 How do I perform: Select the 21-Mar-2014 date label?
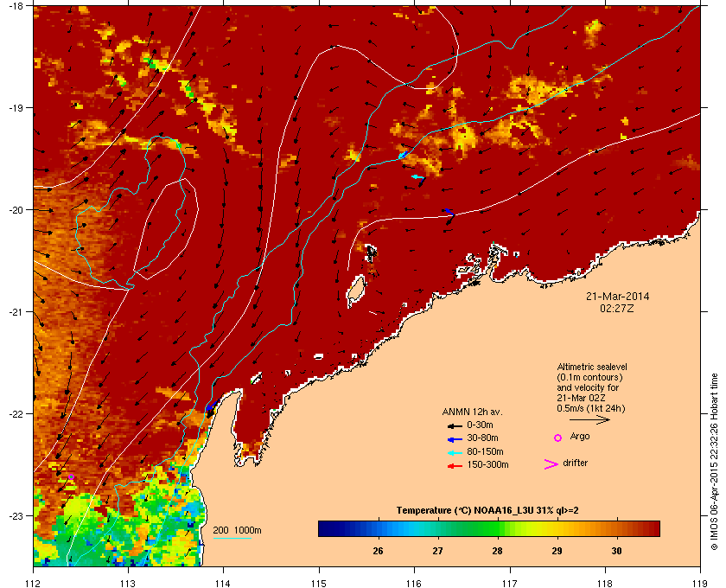(x=618, y=296)
